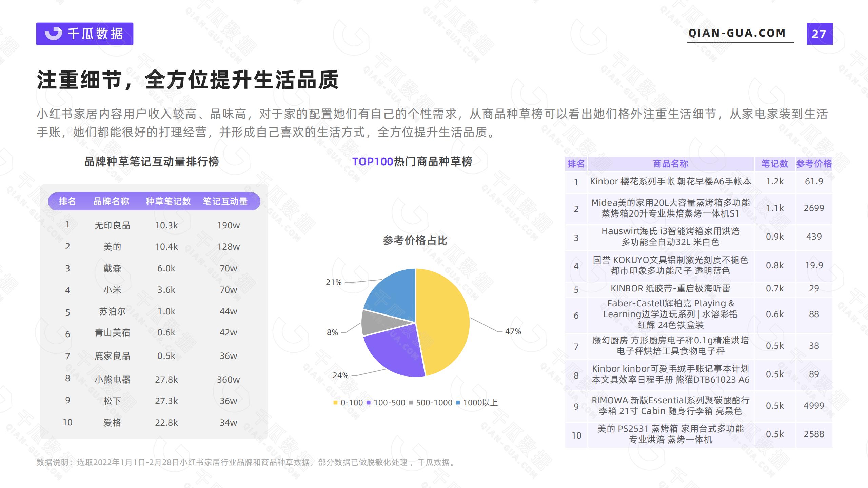Click the 笔记互动量 column header

(225, 201)
